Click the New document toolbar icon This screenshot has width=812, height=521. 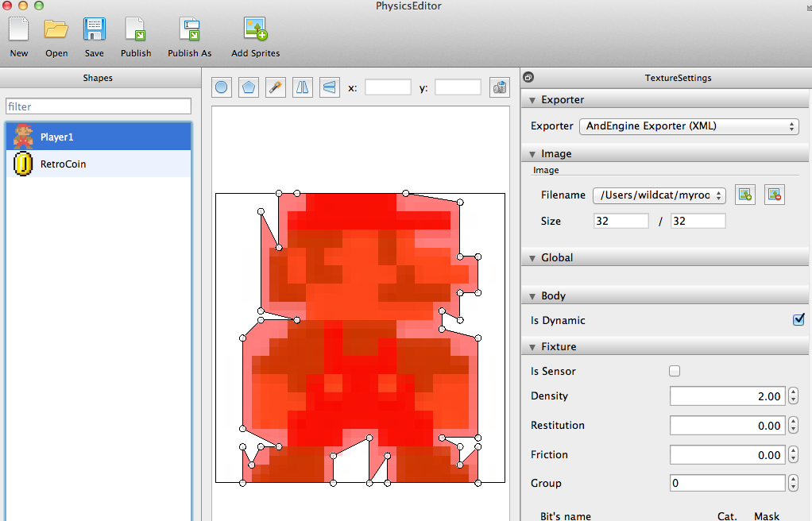(18, 29)
